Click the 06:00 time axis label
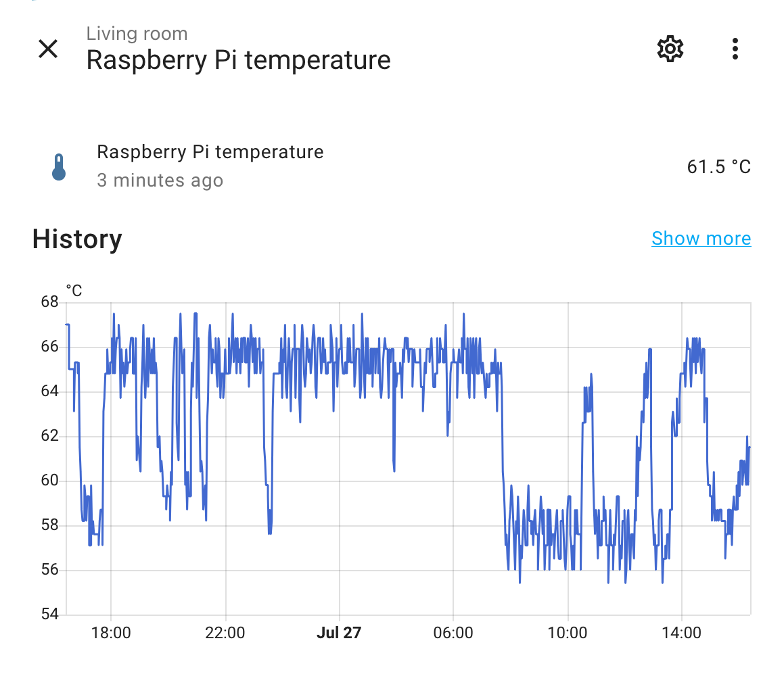The width and height of the screenshot is (784, 695). [x=453, y=633]
